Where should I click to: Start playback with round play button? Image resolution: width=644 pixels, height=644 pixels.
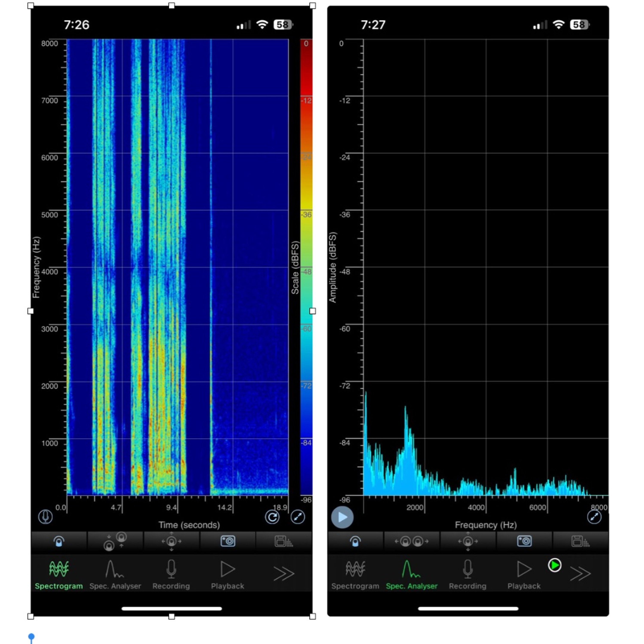pos(342,517)
